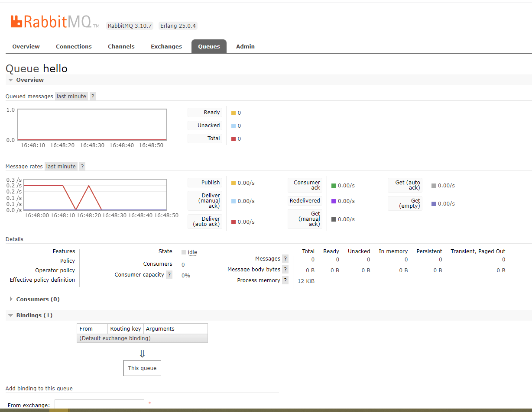Image resolution: width=532 pixels, height=412 pixels.
Task: Toggle the Deliver (auto ack) rate series
Action: pyautogui.click(x=205, y=222)
